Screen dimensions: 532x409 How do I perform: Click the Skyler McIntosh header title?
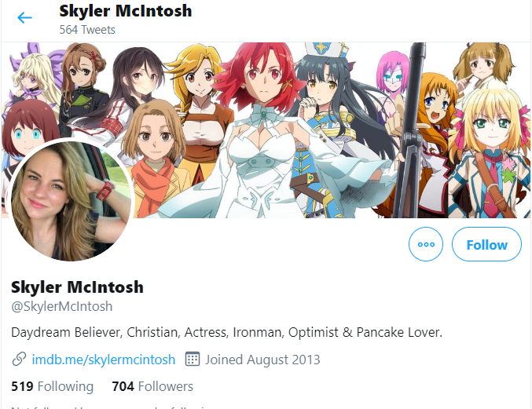pos(126,11)
